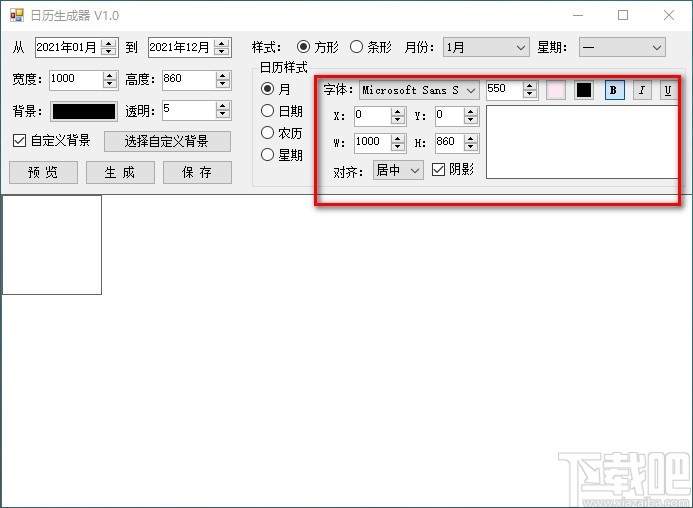Click the H input field 860
693x508 pixels.
coord(449,142)
